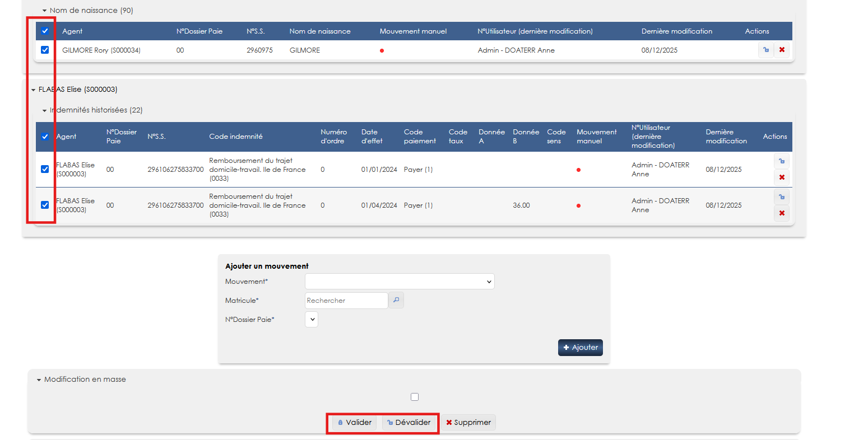Collapse the Nom de naissance (90) section
Screen dimensions: 868x440
tap(45, 11)
